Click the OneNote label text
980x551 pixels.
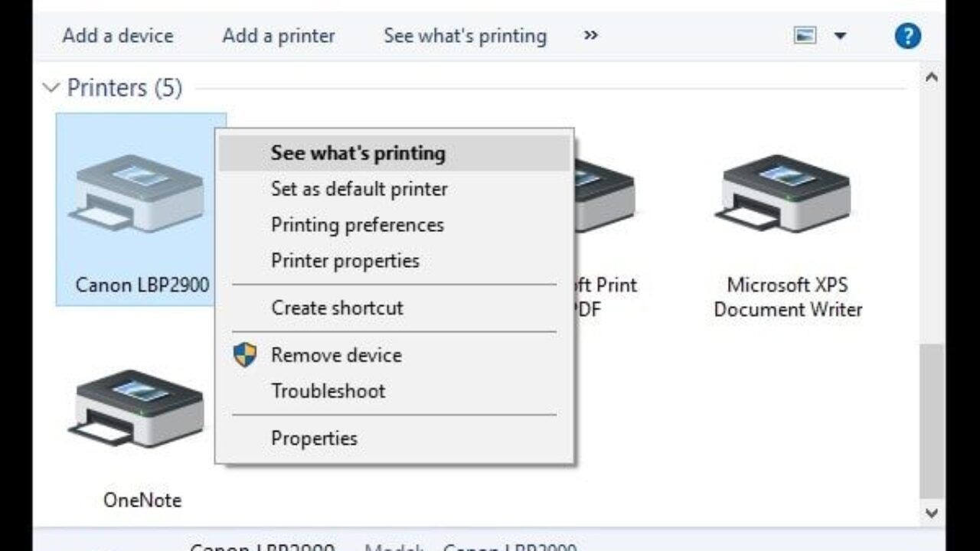142,500
